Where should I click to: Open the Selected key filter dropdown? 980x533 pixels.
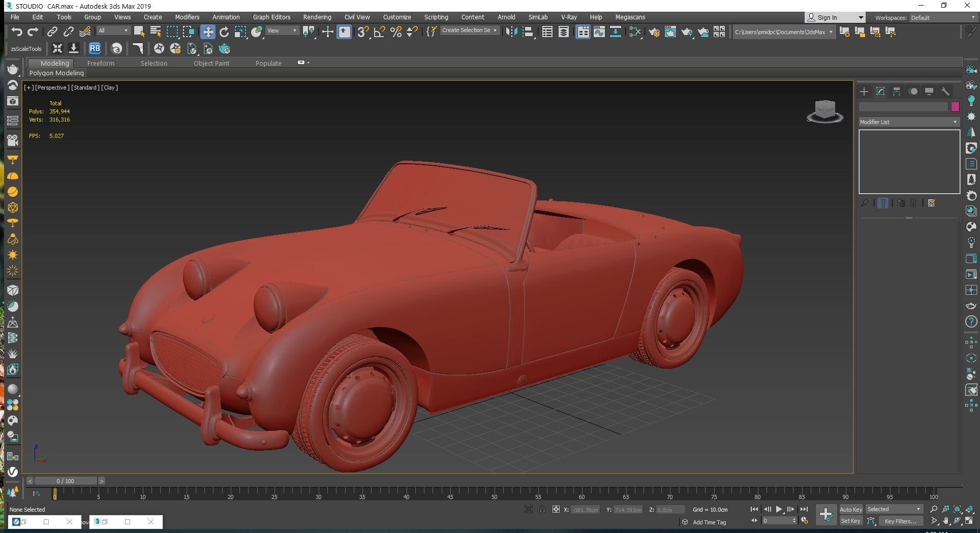(x=894, y=509)
